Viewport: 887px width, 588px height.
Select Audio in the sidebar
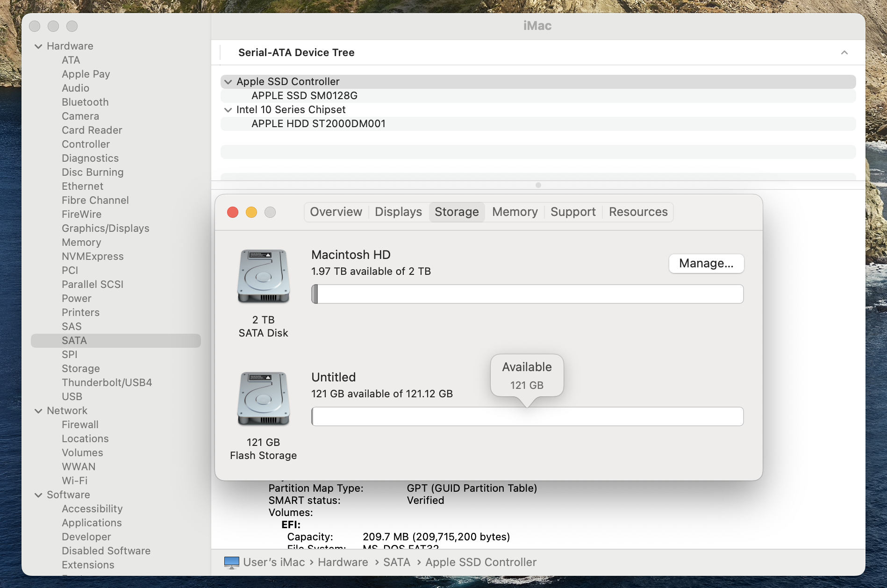(x=76, y=88)
